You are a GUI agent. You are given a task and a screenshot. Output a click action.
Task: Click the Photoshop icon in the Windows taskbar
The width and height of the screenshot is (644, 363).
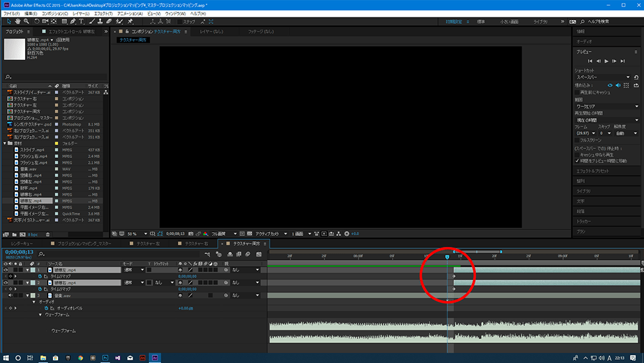click(106, 357)
